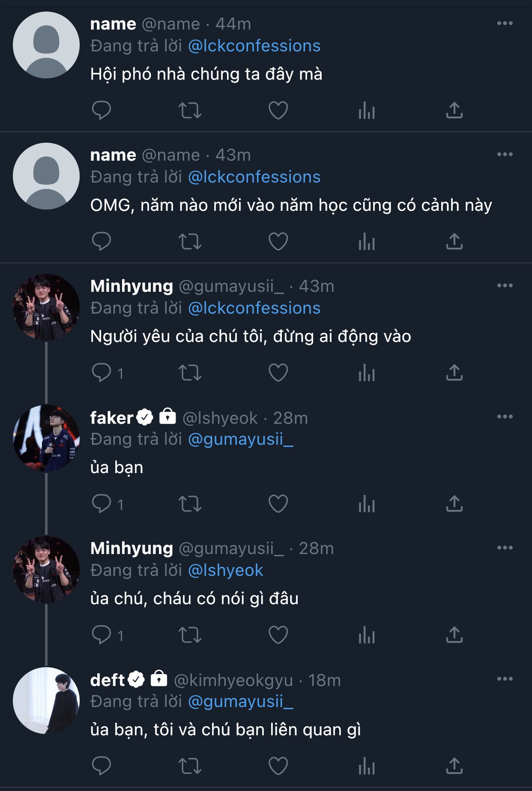The image size is (532, 791).
Task: Expand the three-dot menu on the 44m tweet
Action: 505,23
